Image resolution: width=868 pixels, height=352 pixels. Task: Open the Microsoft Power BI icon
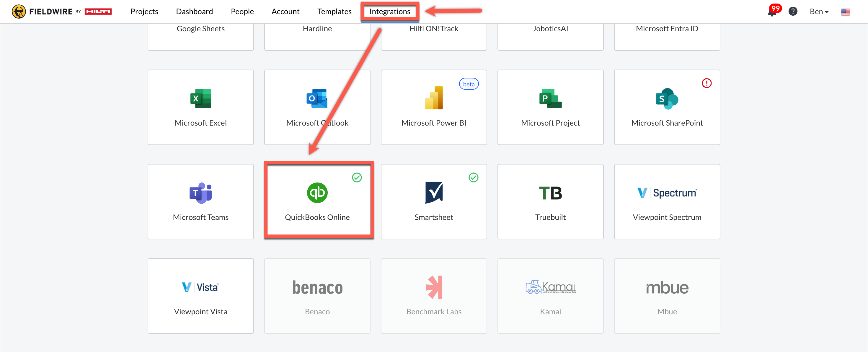click(x=434, y=98)
